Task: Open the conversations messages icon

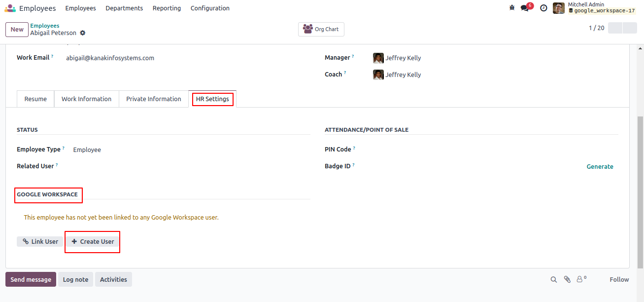Action: click(525, 8)
